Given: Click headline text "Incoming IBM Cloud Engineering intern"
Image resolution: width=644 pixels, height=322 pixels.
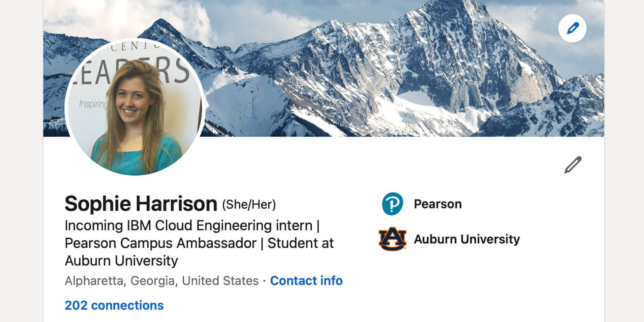Looking at the screenshot, I should [188, 225].
